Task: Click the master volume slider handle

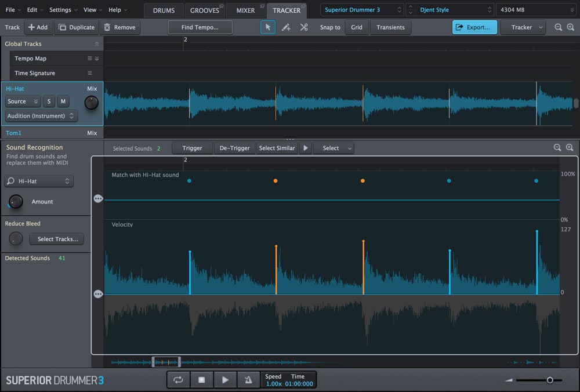Action: 550,380
